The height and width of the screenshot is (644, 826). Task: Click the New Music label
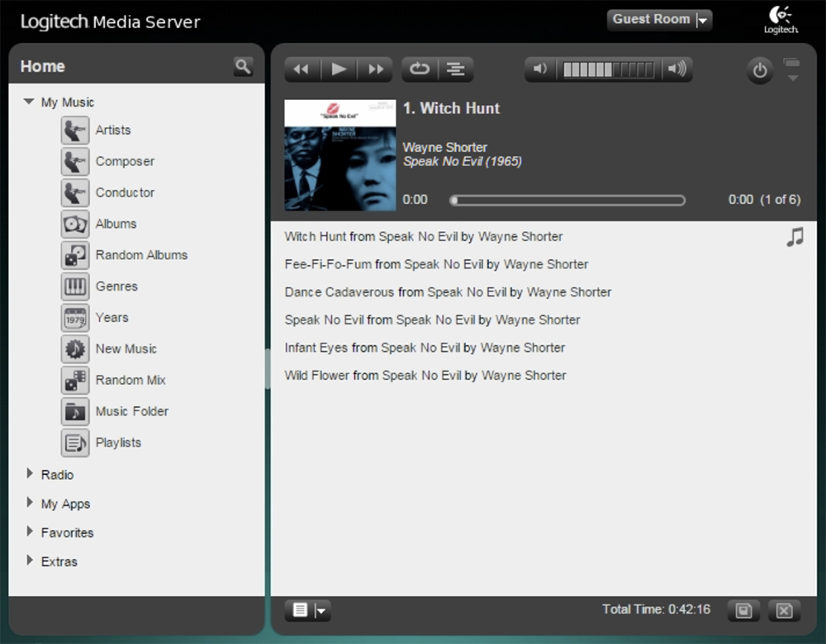[126, 348]
